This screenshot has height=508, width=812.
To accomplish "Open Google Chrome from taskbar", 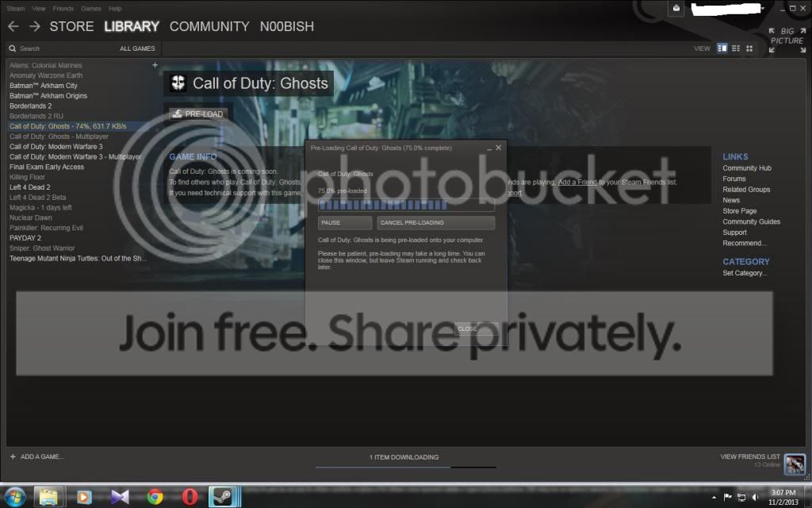I will (155, 497).
